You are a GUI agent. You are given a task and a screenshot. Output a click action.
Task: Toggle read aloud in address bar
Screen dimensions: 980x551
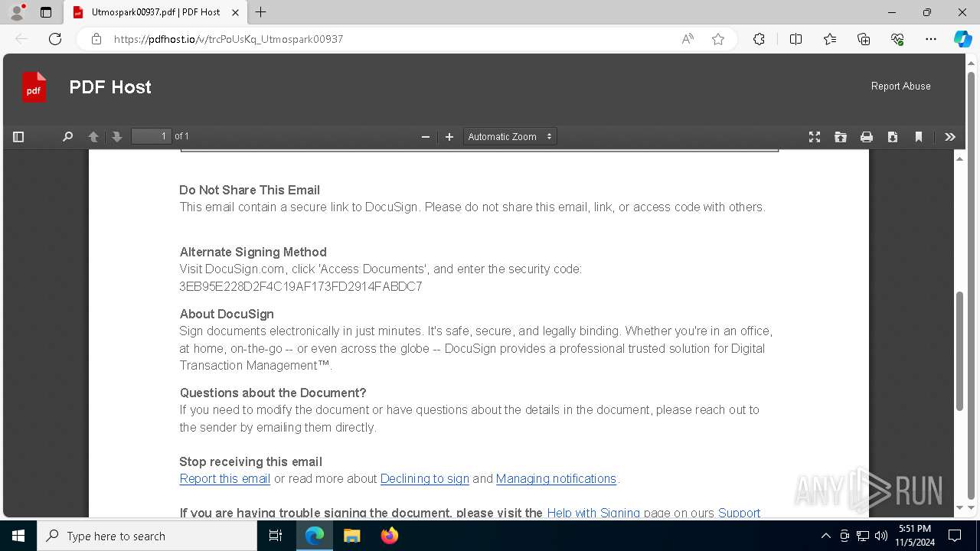(x=688, y=39)
